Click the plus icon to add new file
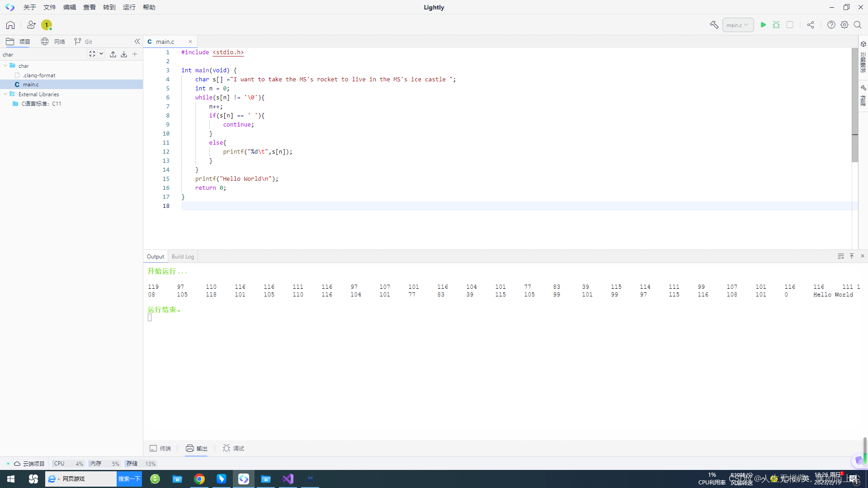Image resolution: width=868 pixels, height=488 pixels. 135,54
